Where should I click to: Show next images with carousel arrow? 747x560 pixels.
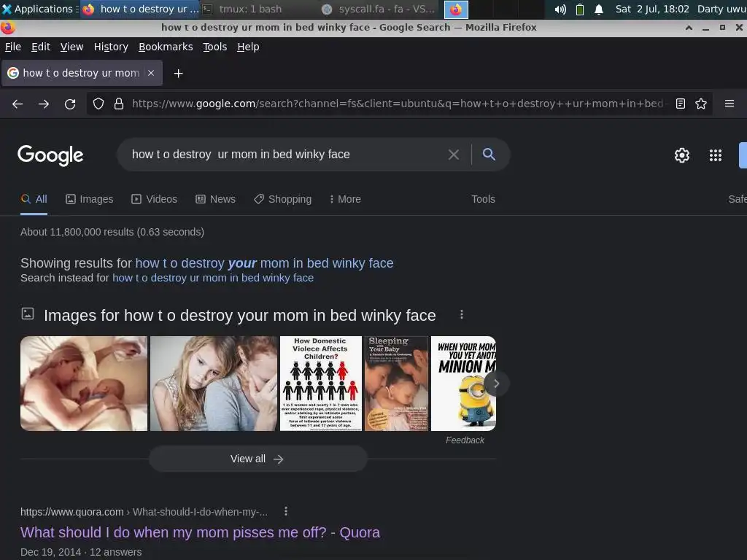click(496, 384)
